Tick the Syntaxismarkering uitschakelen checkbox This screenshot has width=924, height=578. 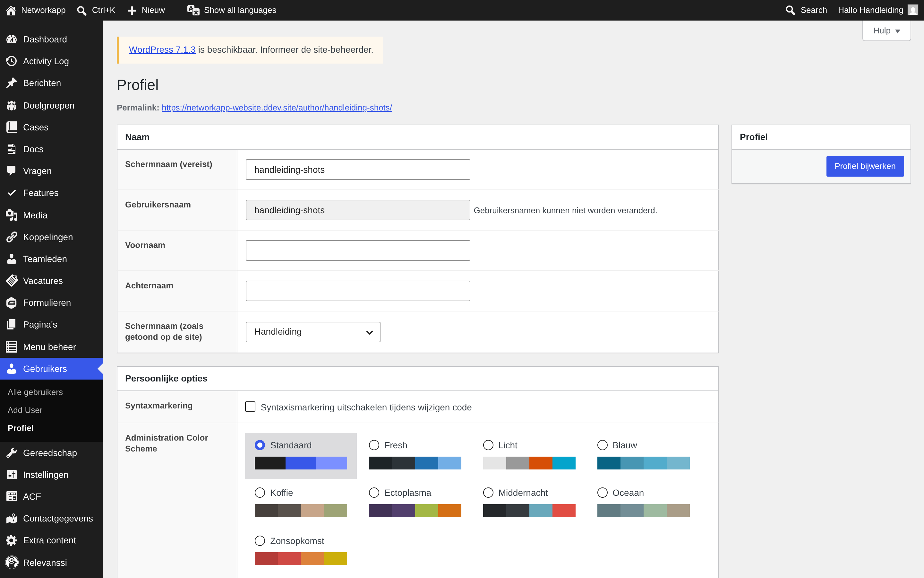point(250,407)
